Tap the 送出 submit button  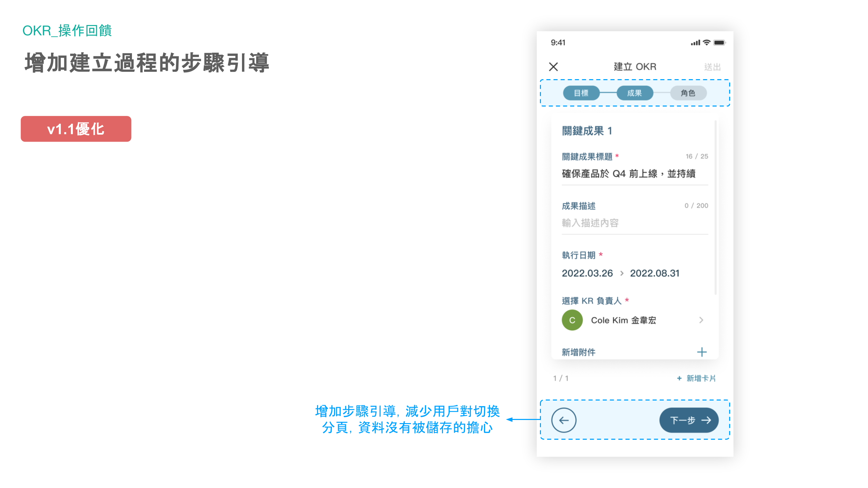pyautogui.click(x=712, y=67)
